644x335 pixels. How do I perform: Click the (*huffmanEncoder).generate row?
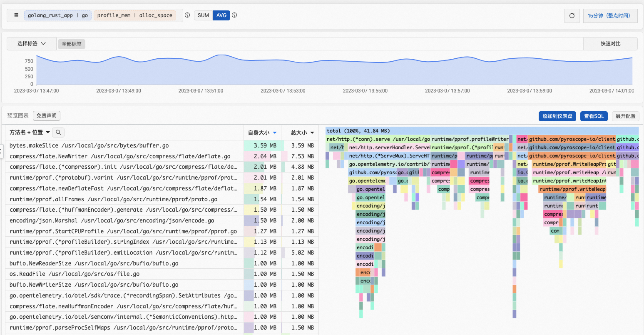(x=162, y=210)
